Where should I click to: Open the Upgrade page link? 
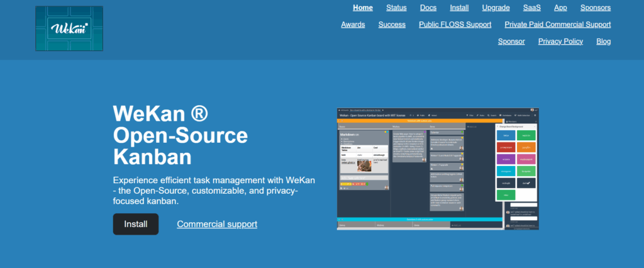pos(496,8)
